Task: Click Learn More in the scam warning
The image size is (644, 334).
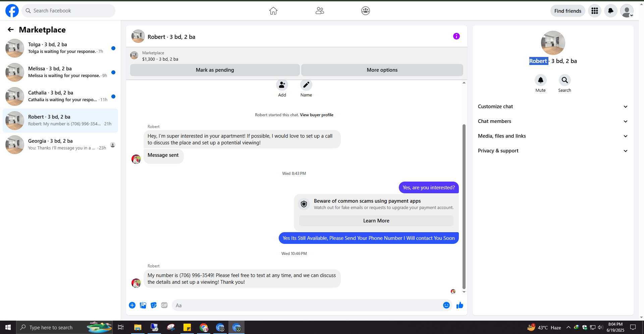Action: tap(376, 221)
